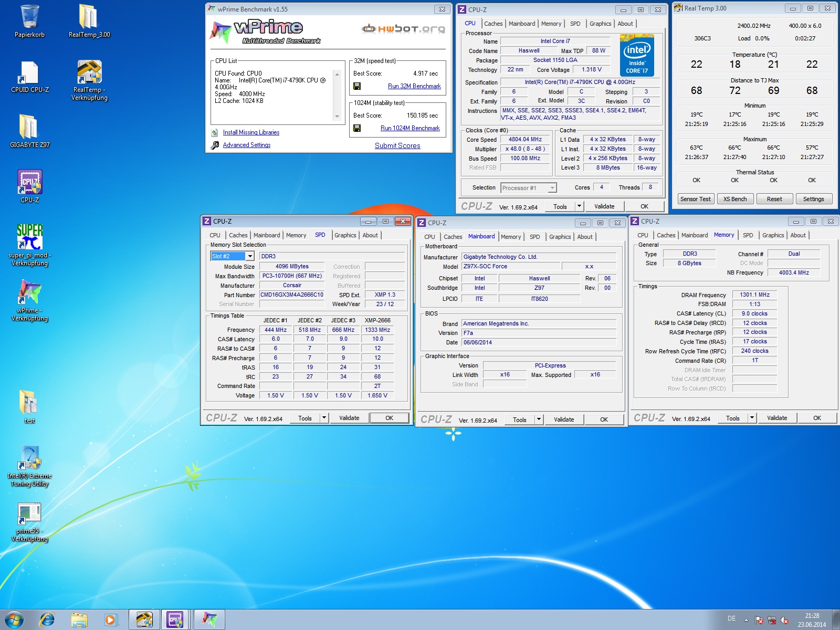
Task: Switch to Caches tab in top CPU-Z window
Action: 493,24
